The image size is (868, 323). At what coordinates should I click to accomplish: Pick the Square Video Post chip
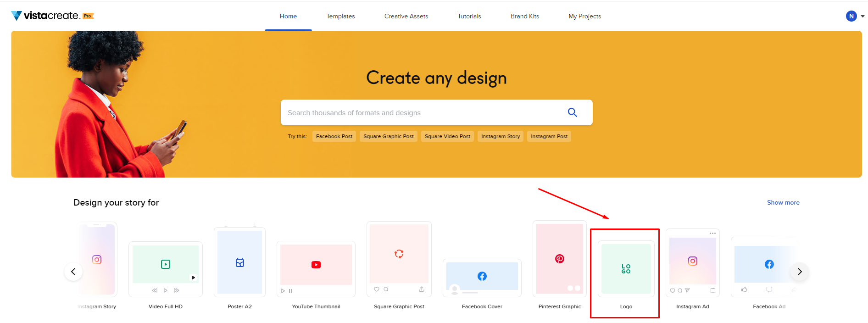(x=447, y=136)
